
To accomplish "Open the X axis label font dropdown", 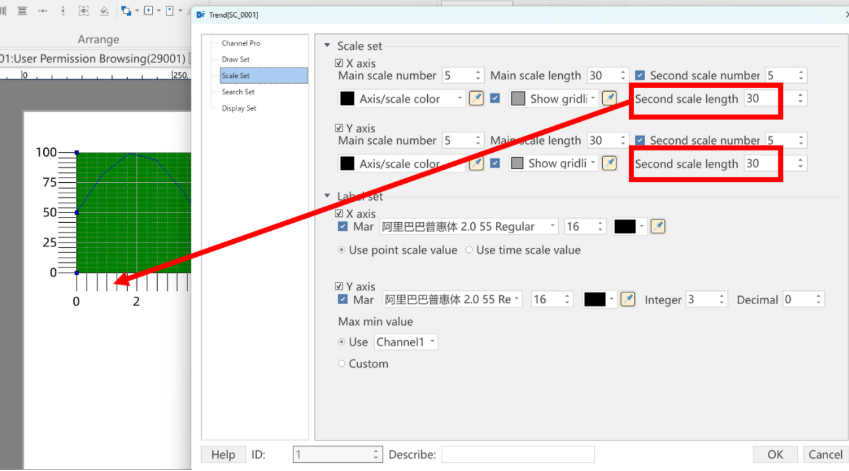I will [469, 226].
